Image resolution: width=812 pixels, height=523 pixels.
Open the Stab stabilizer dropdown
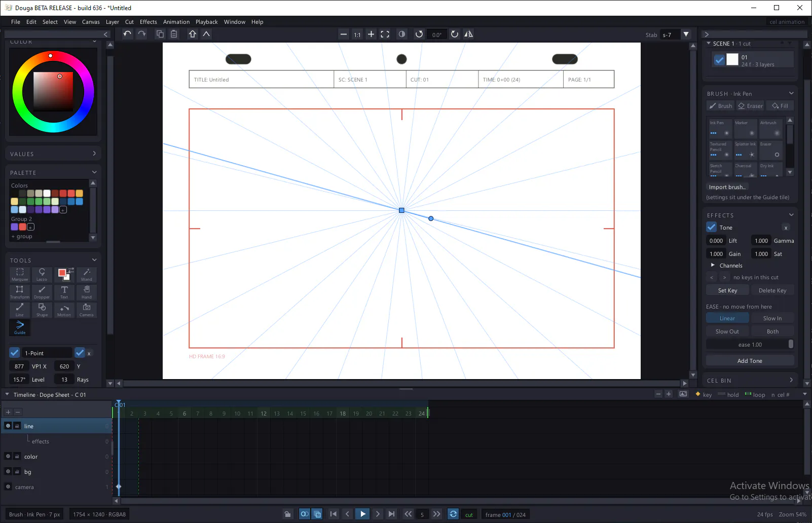pyautogui.click(x=686, y=34)
